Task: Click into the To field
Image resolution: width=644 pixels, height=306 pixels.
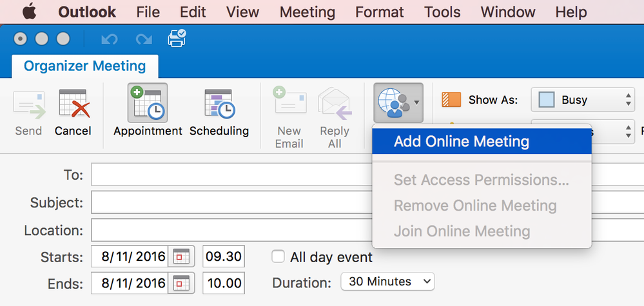Action: (231, 175)
